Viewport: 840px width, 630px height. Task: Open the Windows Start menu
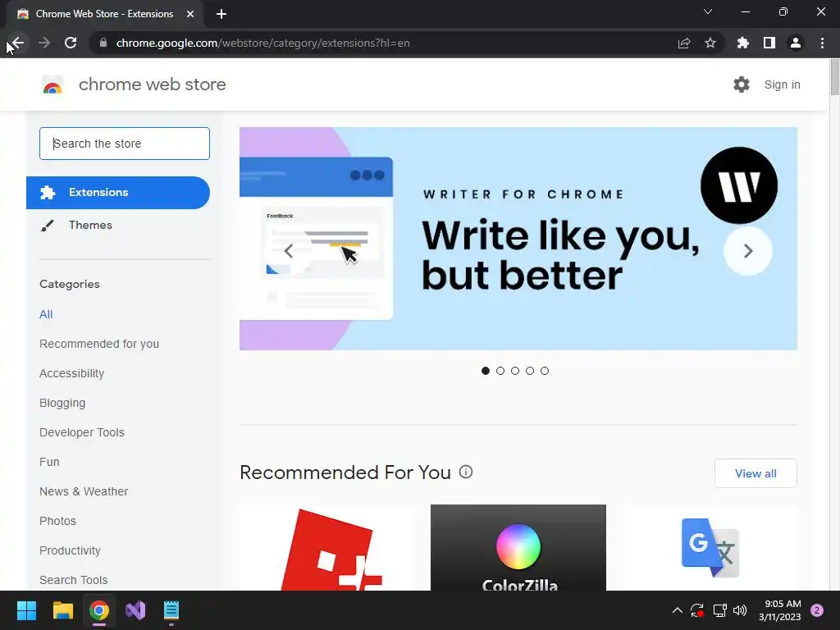coord(26,610)
